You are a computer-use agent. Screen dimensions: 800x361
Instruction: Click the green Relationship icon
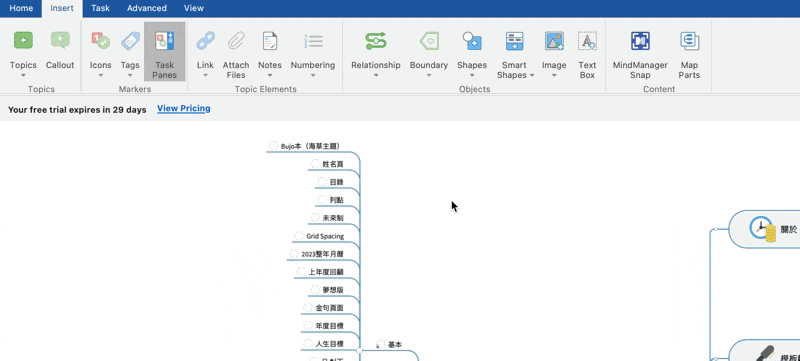(376, 41)
